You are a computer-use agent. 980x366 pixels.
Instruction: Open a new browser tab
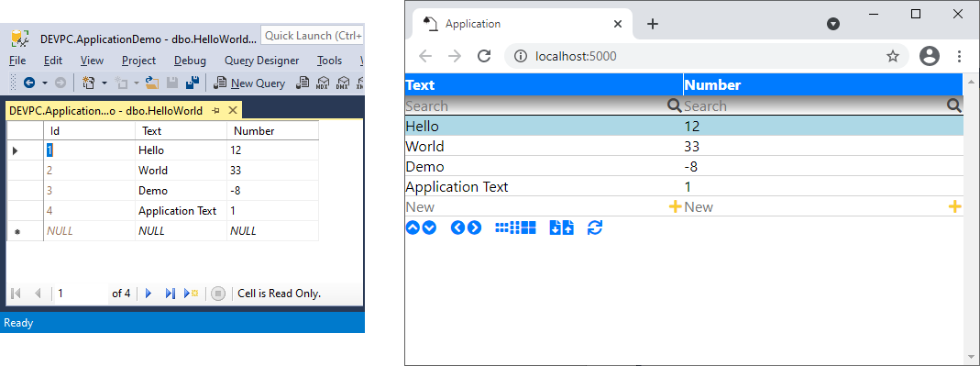(653, 24)
